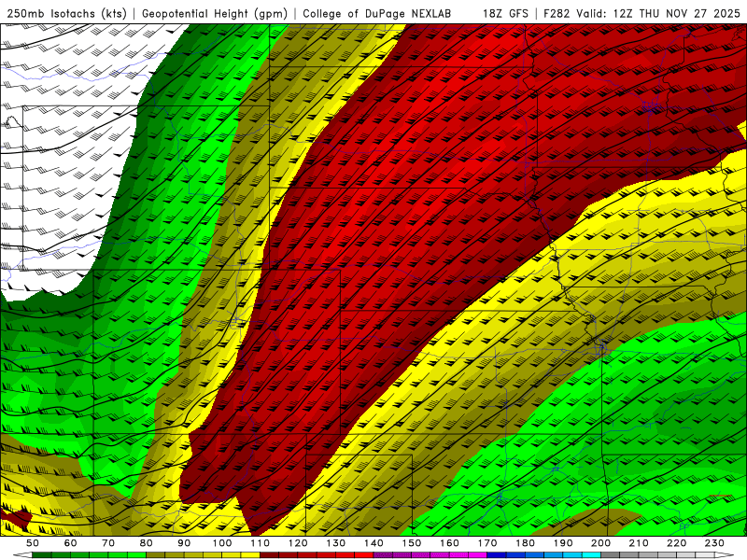Click the "F282" forecast hour text
Screen dimensions: 747x560
coord(557,14)
